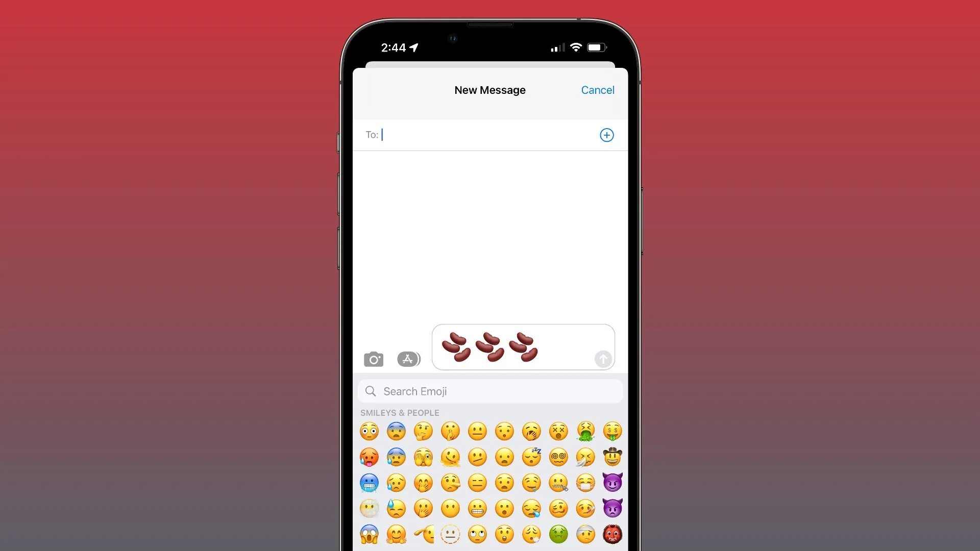Tap the add recipient plus icon

click(x=606, y=135)
